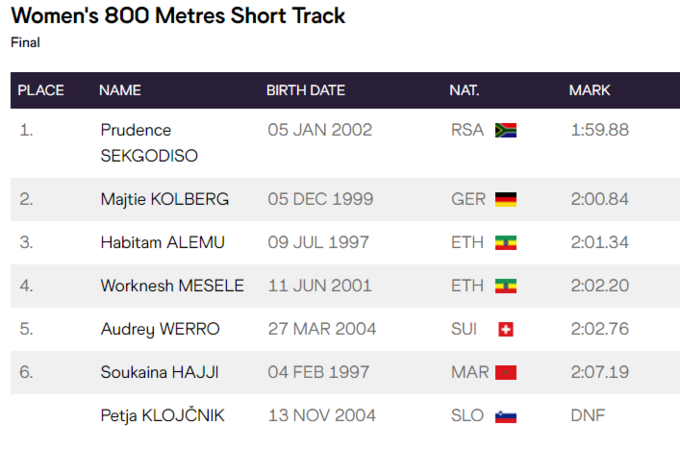Open Audrey Werro's athlete profile
The image size is (680, 450).
(x=160, y=329)
